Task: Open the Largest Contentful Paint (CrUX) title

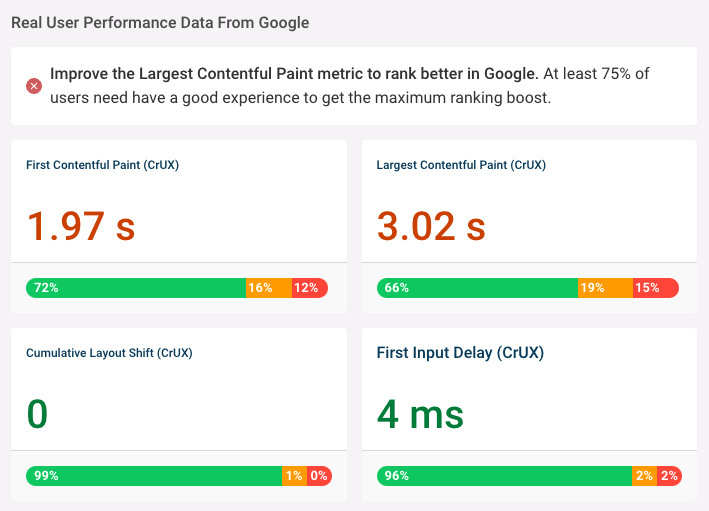Action: (x=461, y=165)
